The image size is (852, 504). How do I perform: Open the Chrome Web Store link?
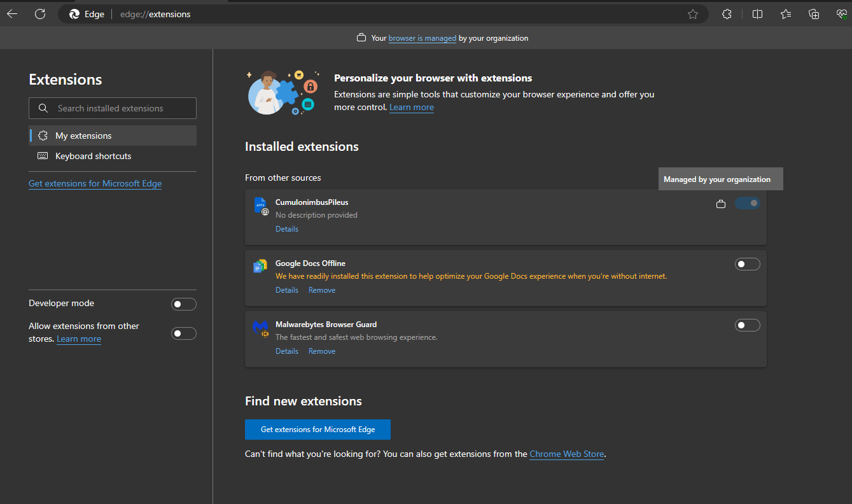[566, 454]
